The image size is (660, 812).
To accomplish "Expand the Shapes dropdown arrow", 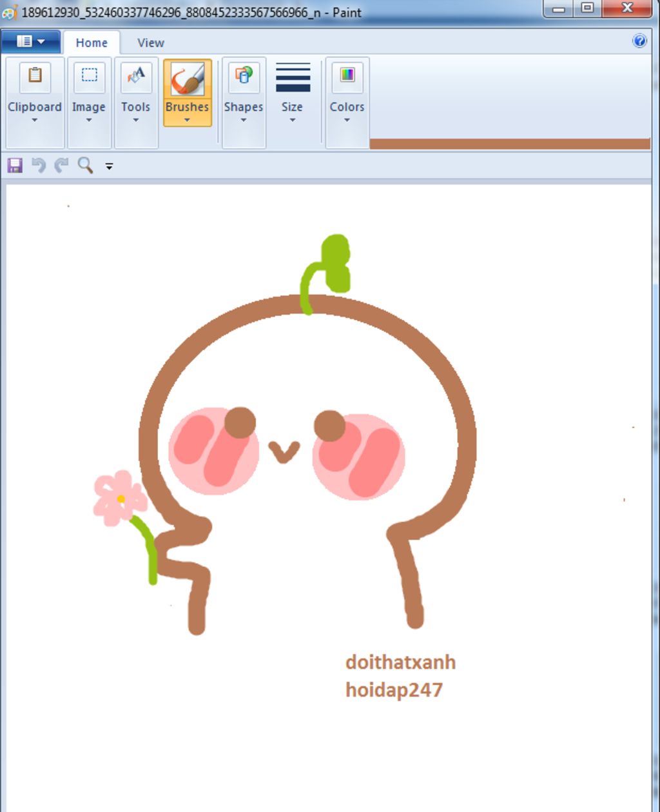I will [x=244, y=120].
